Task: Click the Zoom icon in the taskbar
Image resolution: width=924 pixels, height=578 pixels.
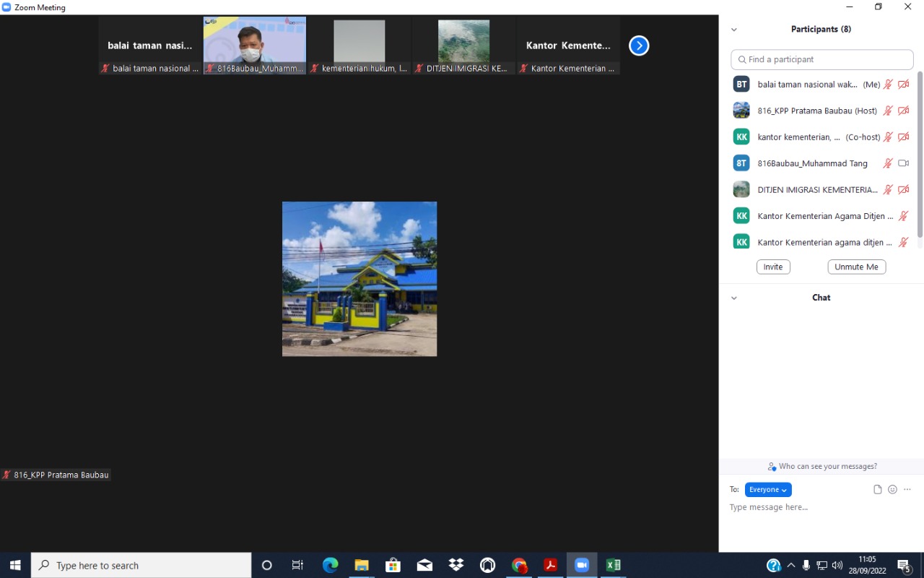Action: tap(581, 565)
